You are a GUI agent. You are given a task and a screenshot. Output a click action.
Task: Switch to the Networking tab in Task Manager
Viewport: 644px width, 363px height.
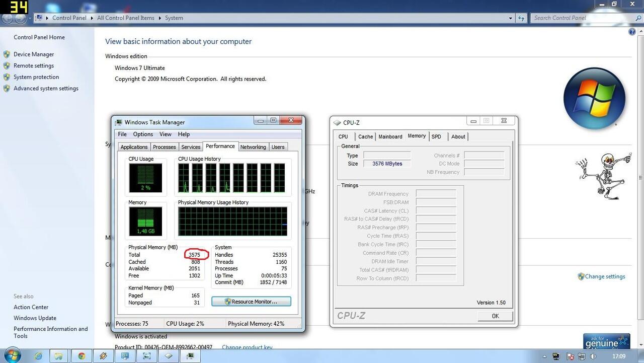pyautogui.click(x=253, y=147)
